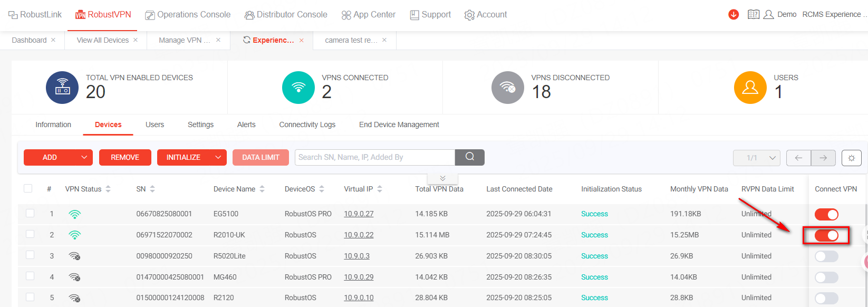Open the Operations Console menu
Image resolution: width=868 pixels, height=307 pixels.
188,15
